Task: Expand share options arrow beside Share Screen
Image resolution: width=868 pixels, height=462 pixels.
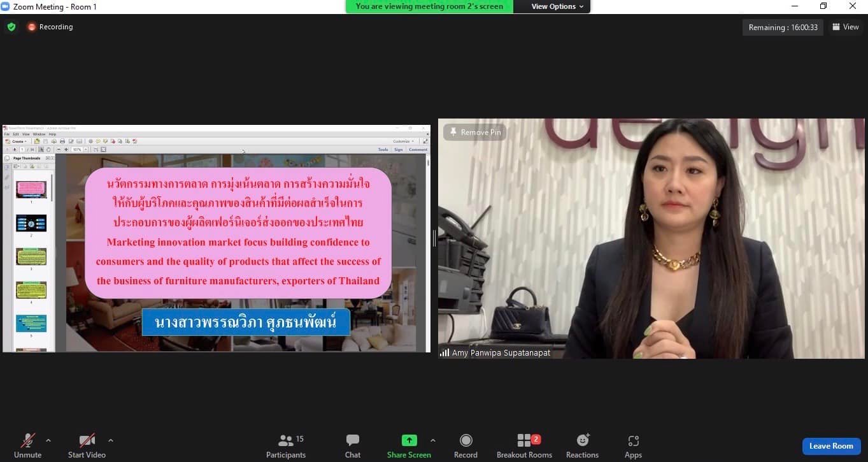Action: pos(433,440)
